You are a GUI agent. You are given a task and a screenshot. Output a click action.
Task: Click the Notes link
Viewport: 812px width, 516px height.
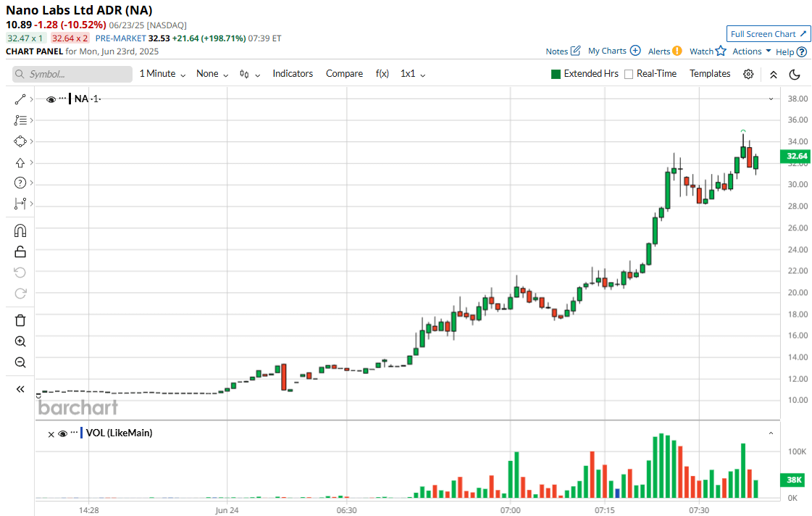click(x=557, y=51)
